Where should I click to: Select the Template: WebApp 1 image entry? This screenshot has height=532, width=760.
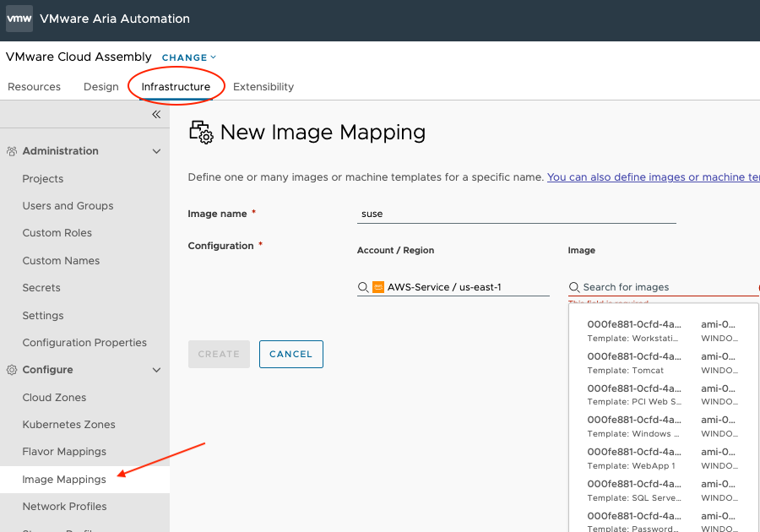coord(663,459)
